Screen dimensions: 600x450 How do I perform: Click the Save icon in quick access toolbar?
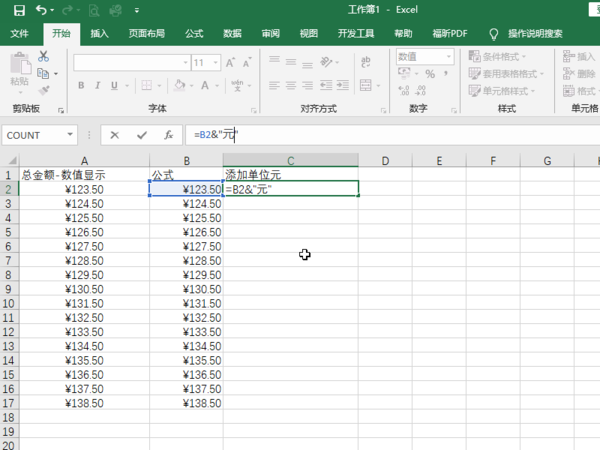[x=19, y=10]
